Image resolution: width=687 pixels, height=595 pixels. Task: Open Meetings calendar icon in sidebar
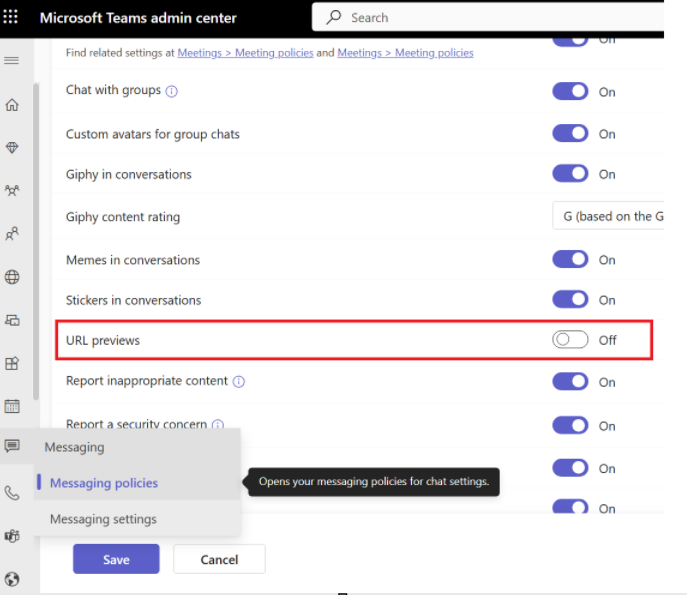tap(12, 406)
